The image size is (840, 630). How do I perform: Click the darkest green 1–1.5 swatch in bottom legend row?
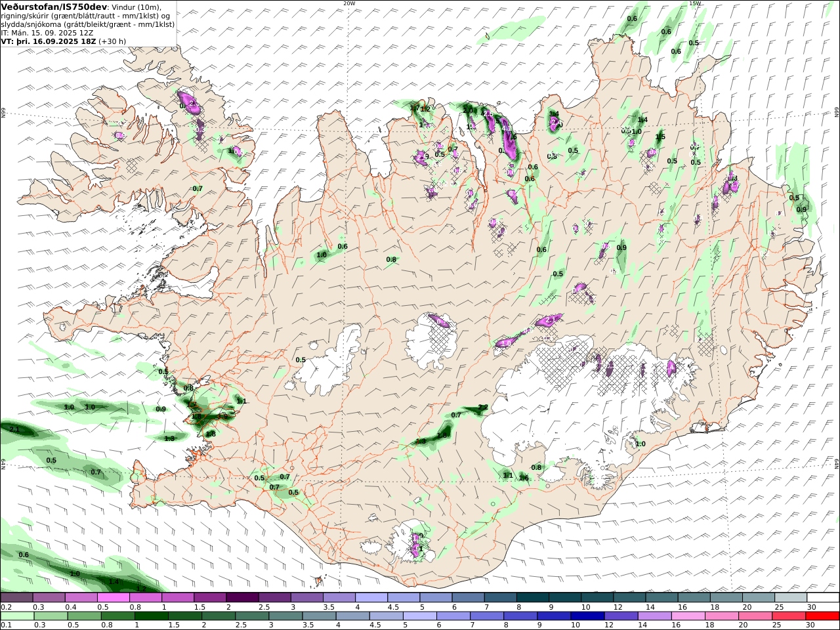click(x=151, y=616)
